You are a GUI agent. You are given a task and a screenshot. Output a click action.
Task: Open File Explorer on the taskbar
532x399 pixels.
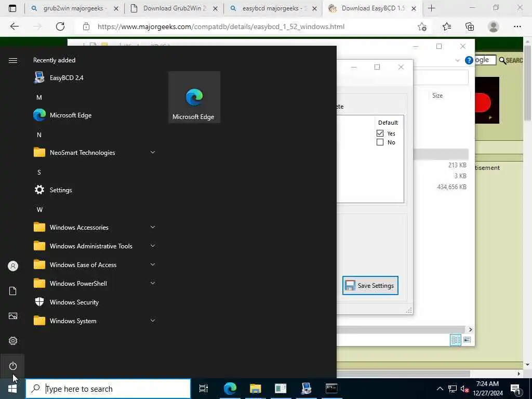click(255, 389)
